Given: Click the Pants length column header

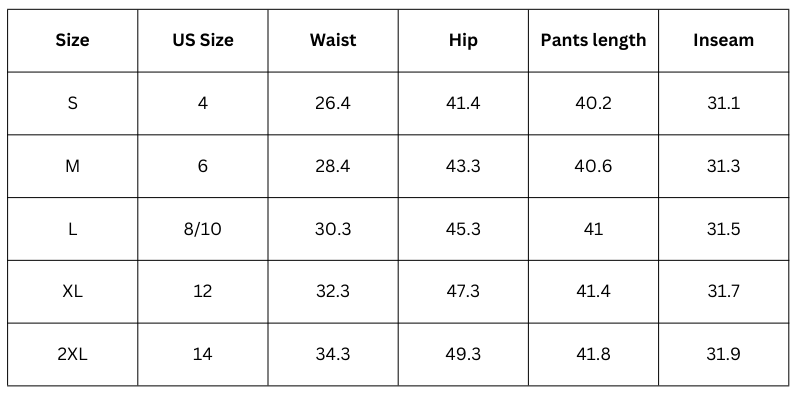Looking at the screenshot, I should (593, 41).
